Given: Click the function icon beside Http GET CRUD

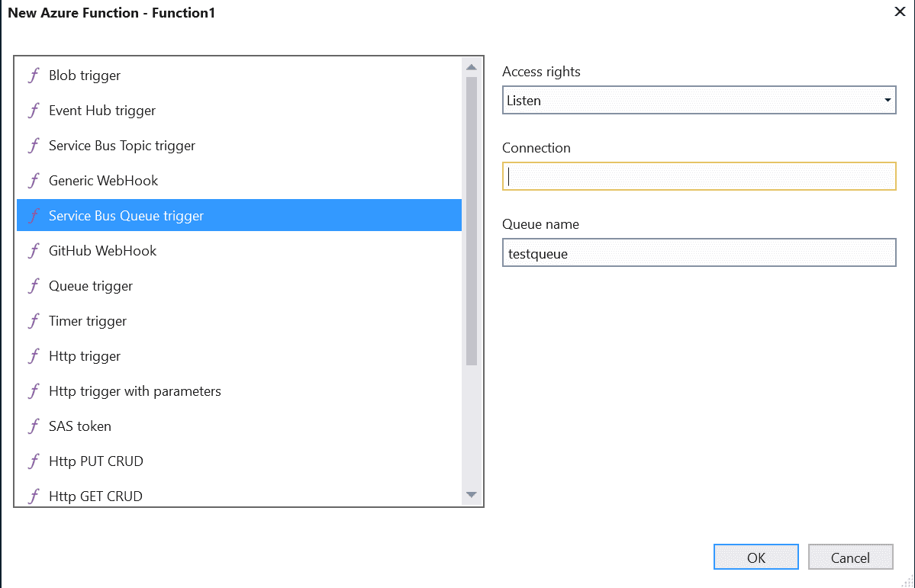Looking at the screenshot, I should point(34,495).
